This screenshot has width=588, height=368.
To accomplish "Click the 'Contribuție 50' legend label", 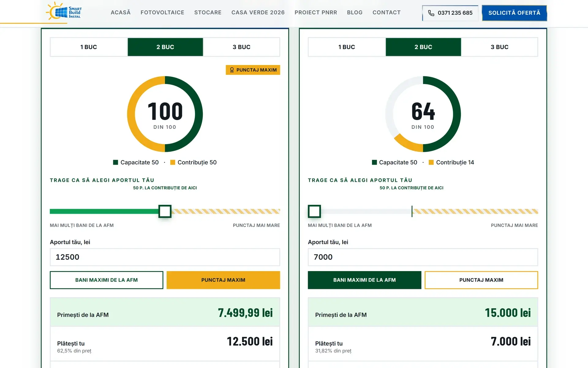I will [197, 162].
